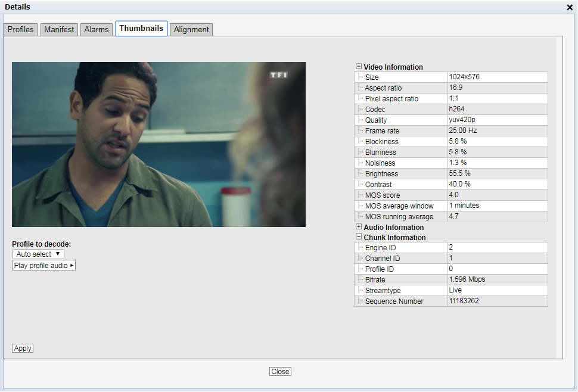Select the Bitrate value 1.596 Mbps
This screenshot has height=392, width=578.
pos(467,279)
